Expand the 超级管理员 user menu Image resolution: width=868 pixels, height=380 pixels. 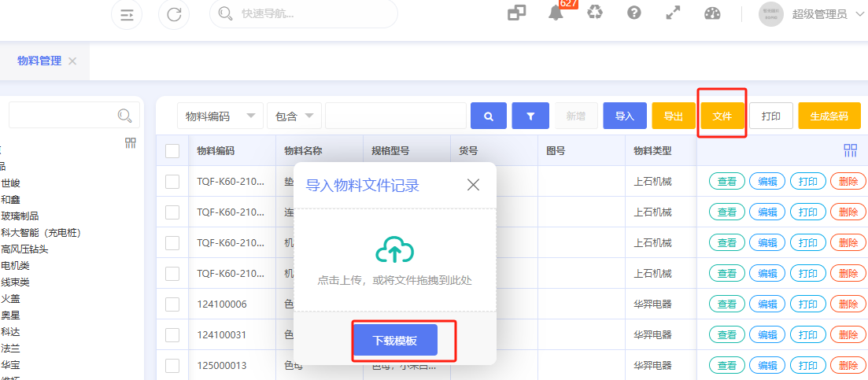coord(818,14)
